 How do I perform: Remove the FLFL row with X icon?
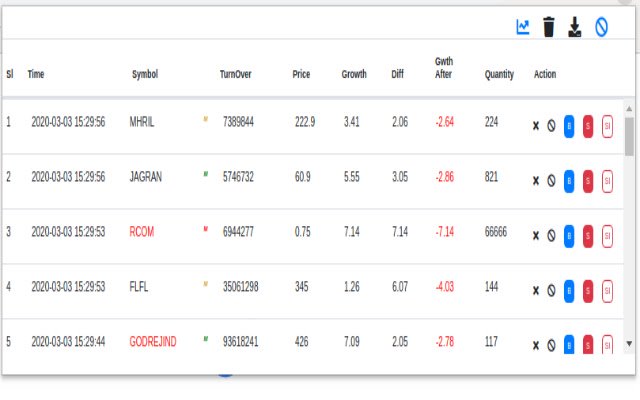coord(536,290)
